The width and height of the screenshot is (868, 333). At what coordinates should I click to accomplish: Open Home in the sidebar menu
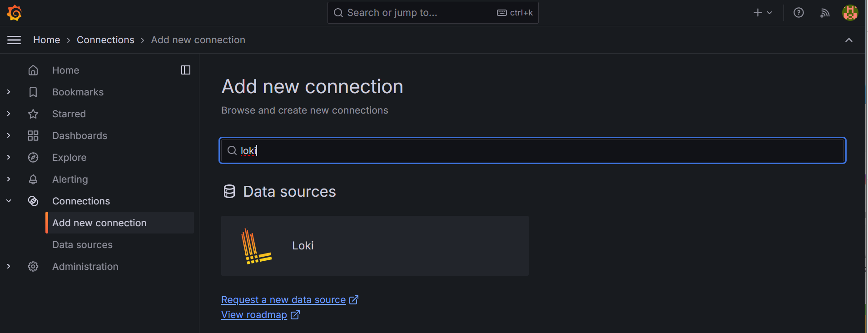click(65, 70)
